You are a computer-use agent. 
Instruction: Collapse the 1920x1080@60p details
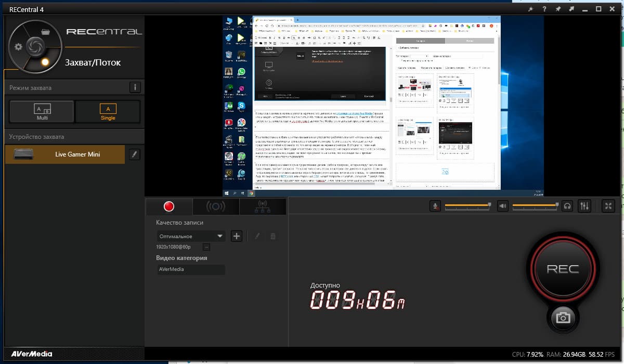point(206,247)
